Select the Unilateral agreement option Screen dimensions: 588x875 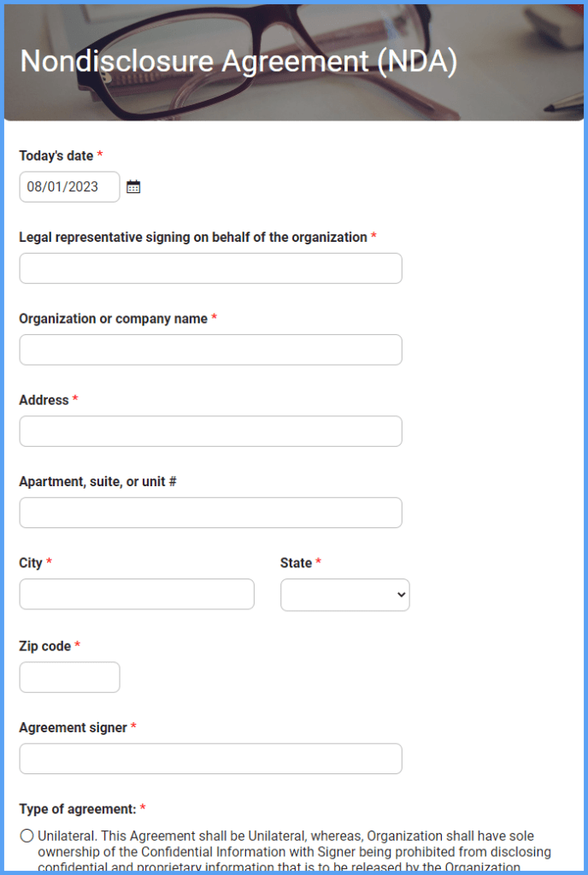tap(26, 836)
